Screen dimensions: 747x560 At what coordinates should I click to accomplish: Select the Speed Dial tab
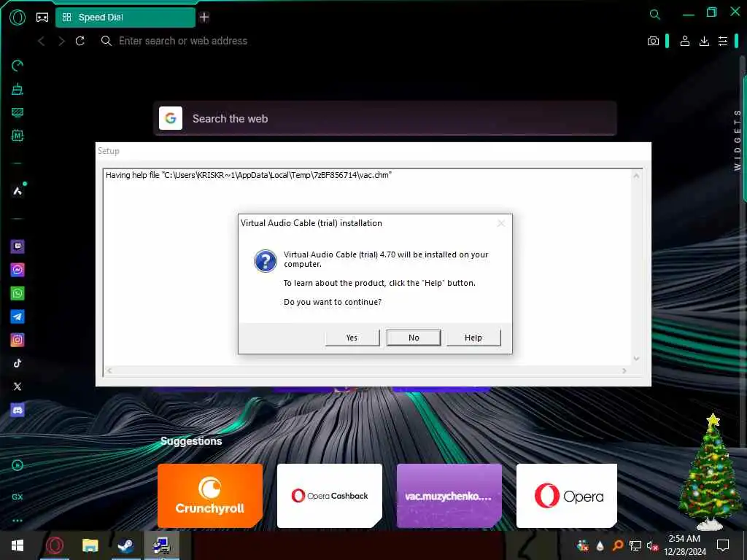tap(125, 17)
